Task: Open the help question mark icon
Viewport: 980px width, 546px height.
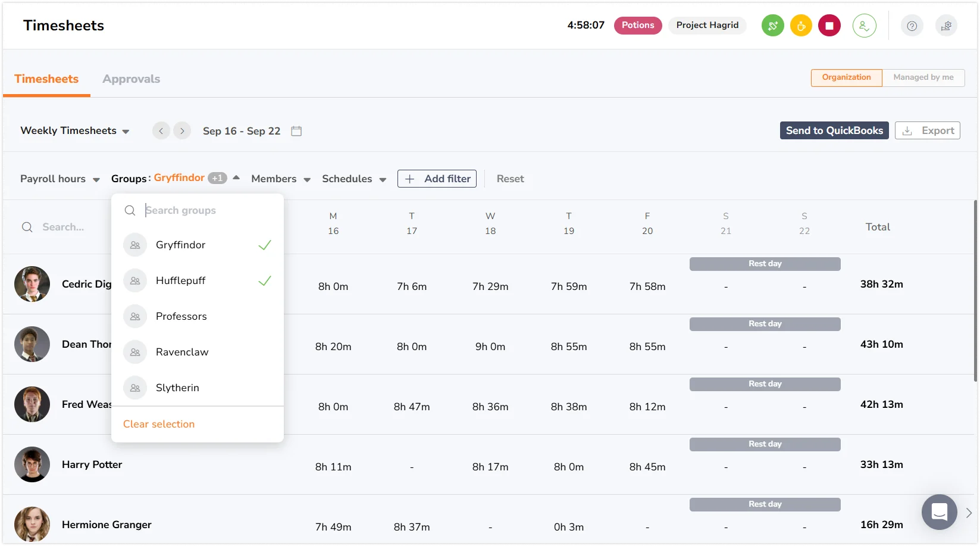Action: [912, 26]
